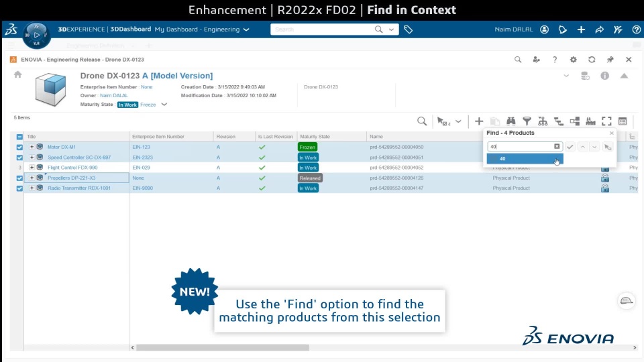The height and width of the screenshot is (362, 644).
Task: Click the Frozen state badge
Action: click(307, 147)
